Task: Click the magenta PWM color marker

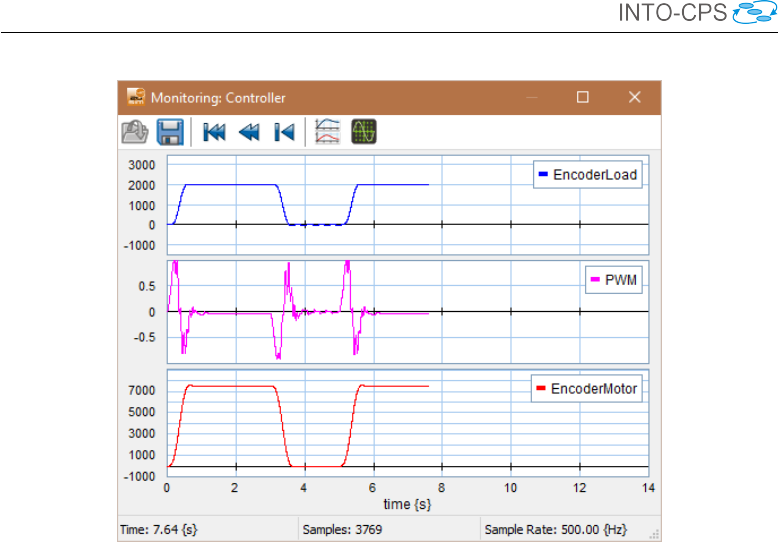Action: 595,280
